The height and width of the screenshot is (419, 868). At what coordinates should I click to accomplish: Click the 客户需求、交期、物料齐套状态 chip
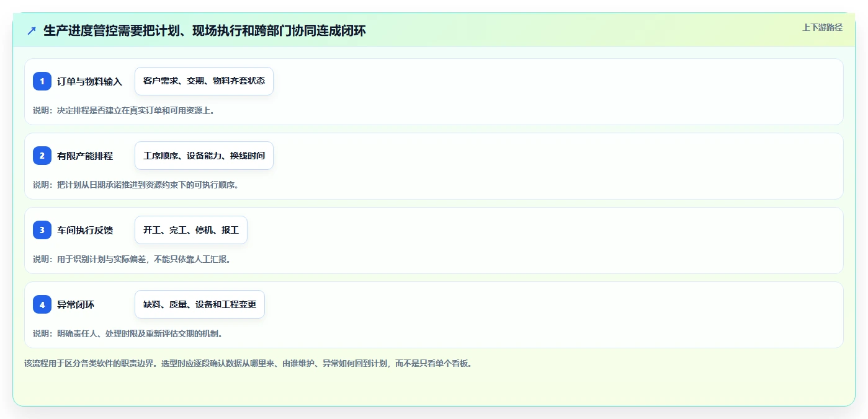point(204,81)
